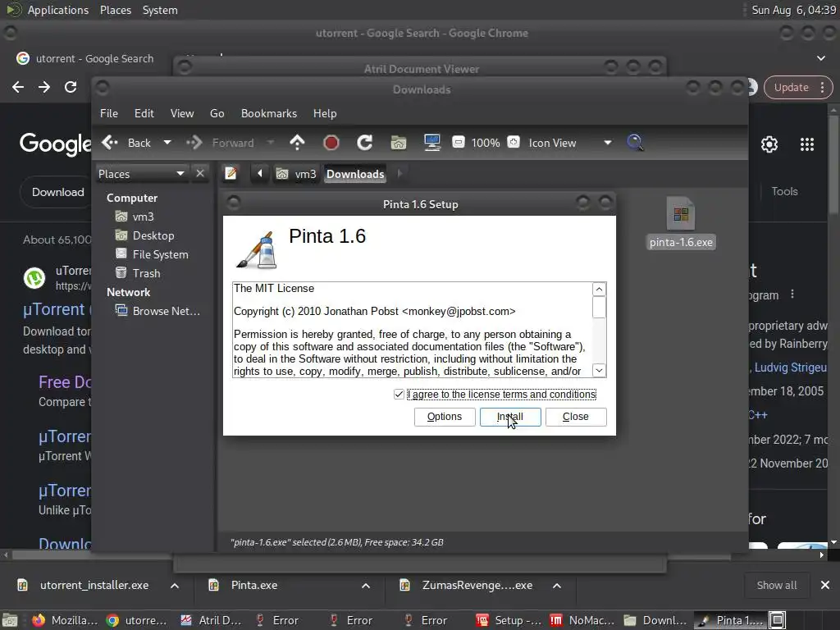Screen dimensions: 840x630
Task: Click the path bar left scroll arrow
Action: coord(260,174)
